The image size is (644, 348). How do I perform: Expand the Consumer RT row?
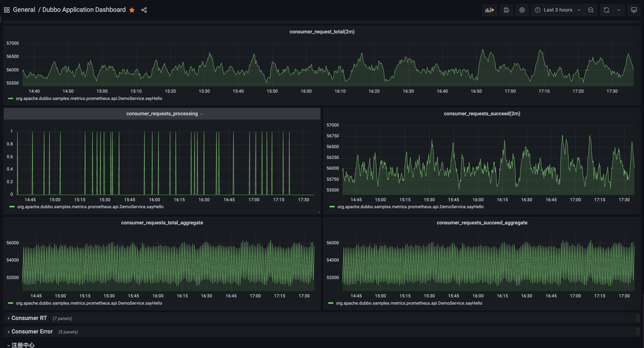tap(28, 318)
